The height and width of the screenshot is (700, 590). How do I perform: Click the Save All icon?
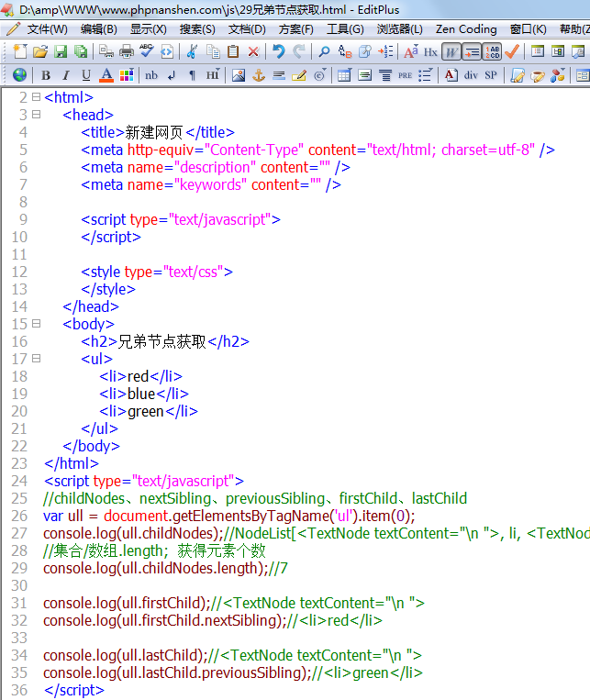[x=81, y=51]
